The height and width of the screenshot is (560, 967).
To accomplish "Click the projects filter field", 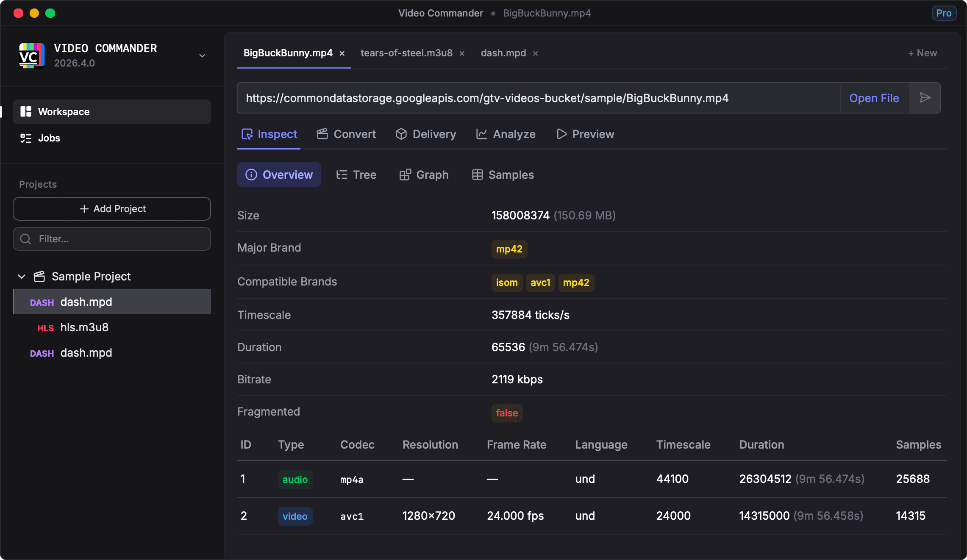I will tap(111, 239).
